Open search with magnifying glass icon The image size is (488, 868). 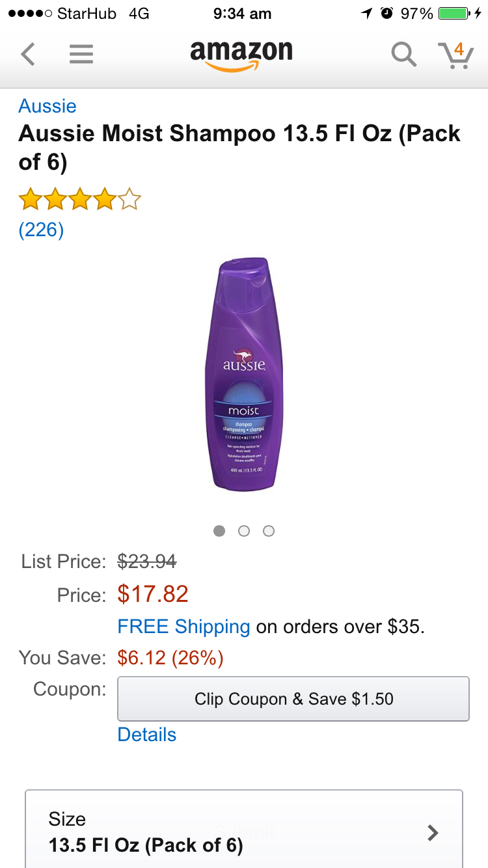pos(403,55)
